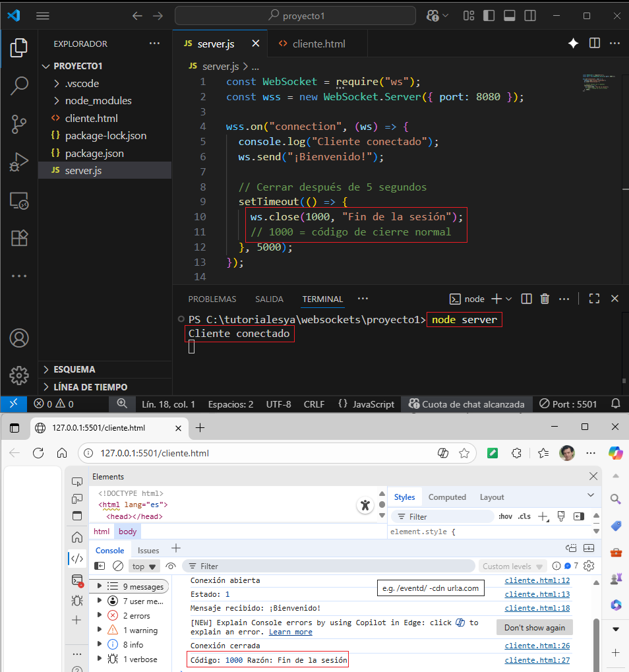Screen dimensions: 629x672
Task: Open the Run and Debug view
Action: point(18,162)
